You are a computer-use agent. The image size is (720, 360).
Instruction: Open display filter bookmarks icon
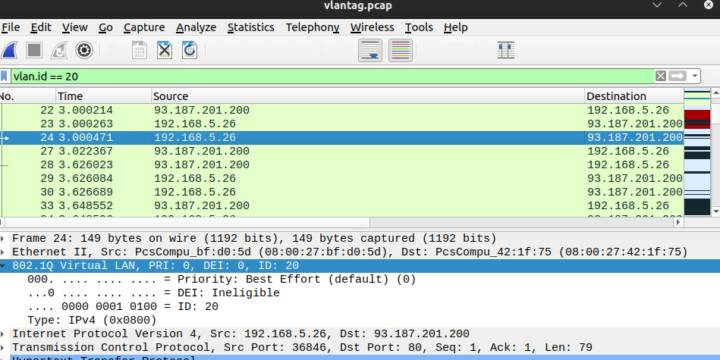point(4,76)
